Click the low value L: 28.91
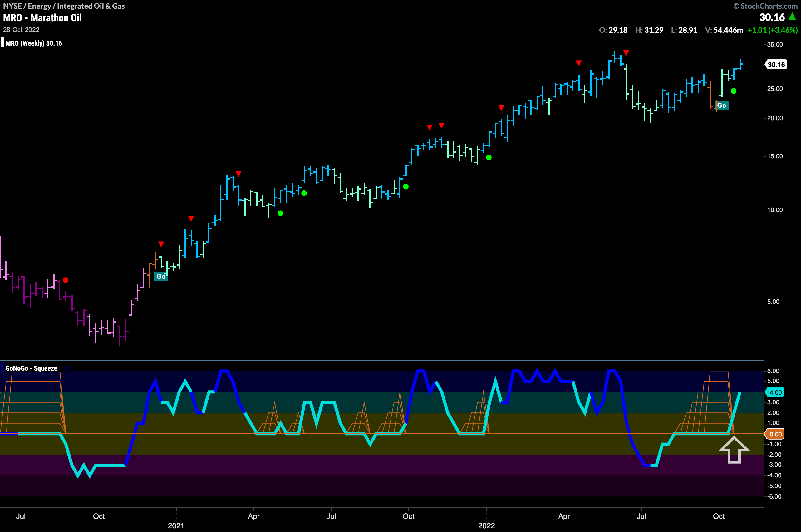 (x=684, y=30)
